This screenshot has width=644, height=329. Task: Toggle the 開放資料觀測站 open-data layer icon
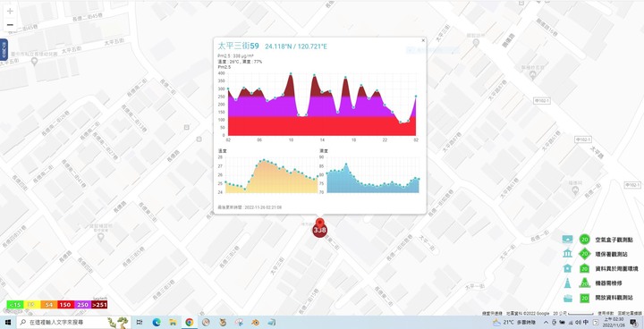pos(568,298)
